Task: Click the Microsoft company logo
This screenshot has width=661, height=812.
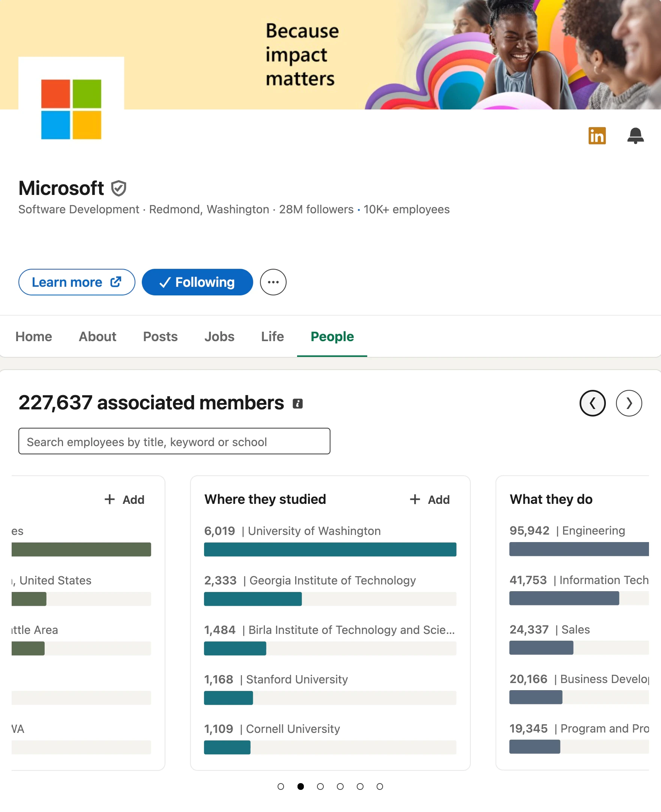Action: click(71, 109)
